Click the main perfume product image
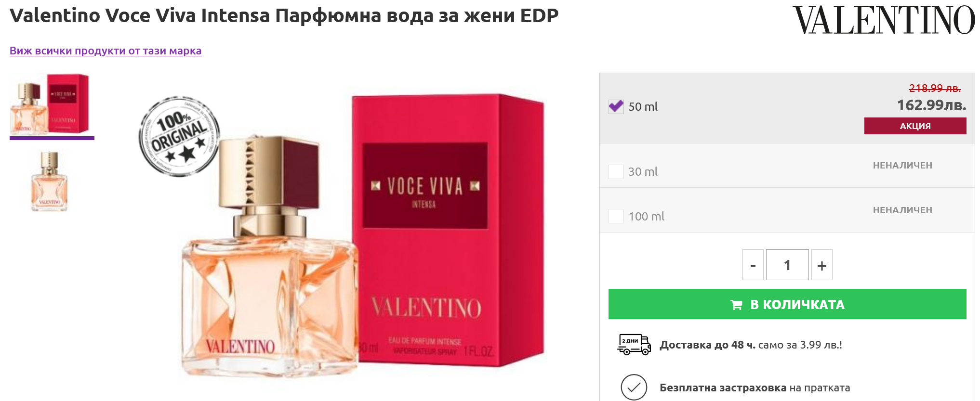The image size is (980, 401). tap(364, 236)
